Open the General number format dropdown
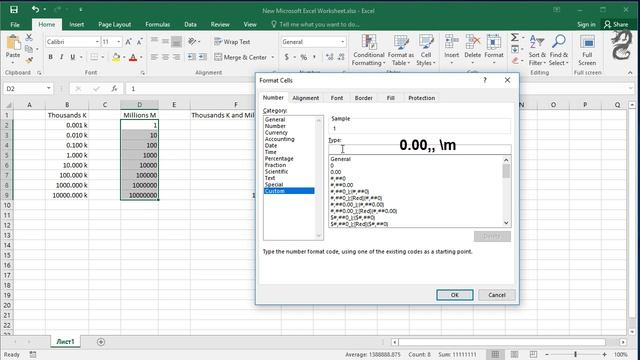640x360 pixels. (342, 42)
